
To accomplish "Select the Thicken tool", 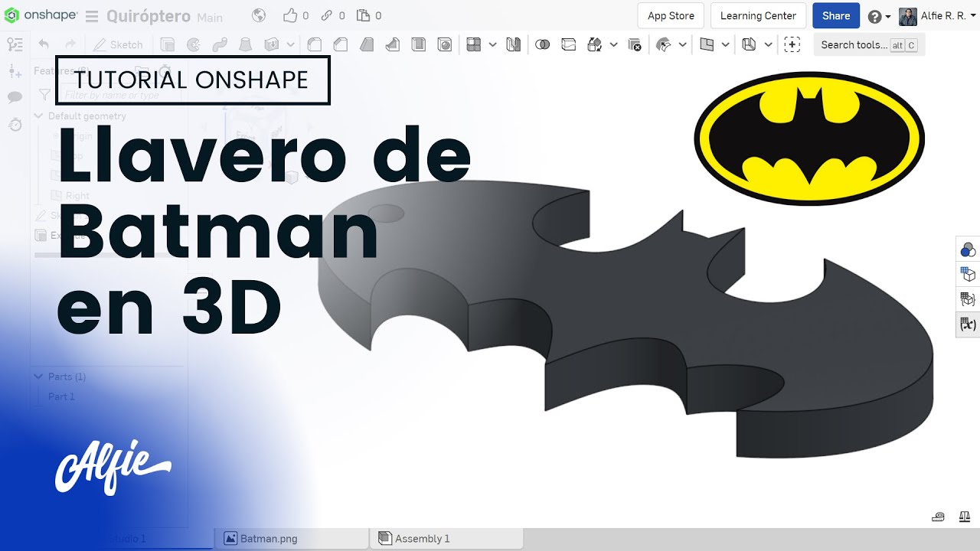I will [x=271, y=44].
